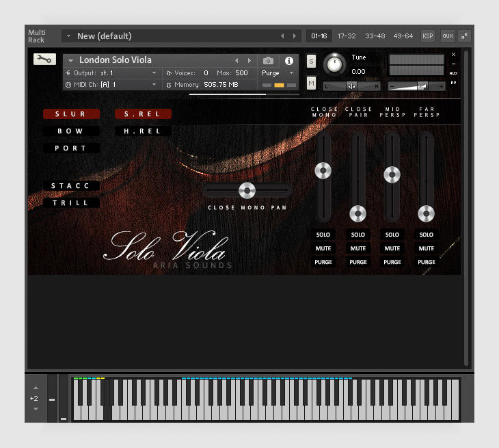
Task: Toggle the instrument Solo S button
Action: (x=311, y=61)
